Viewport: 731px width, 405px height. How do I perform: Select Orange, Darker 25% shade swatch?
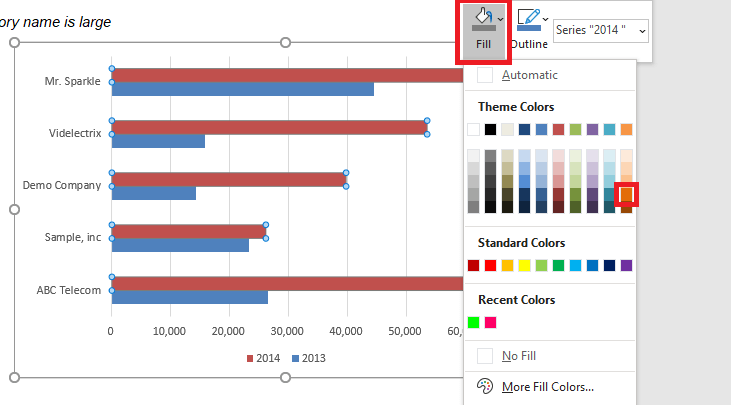click(627, 194)
